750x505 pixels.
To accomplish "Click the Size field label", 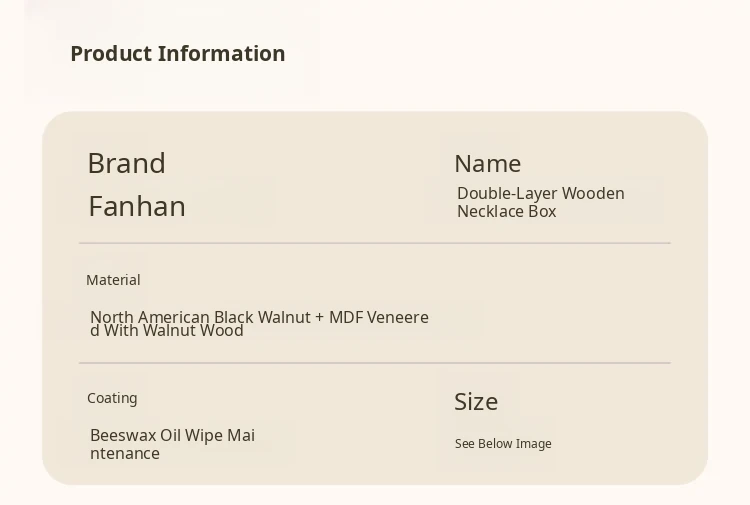I will coord(475,402).
